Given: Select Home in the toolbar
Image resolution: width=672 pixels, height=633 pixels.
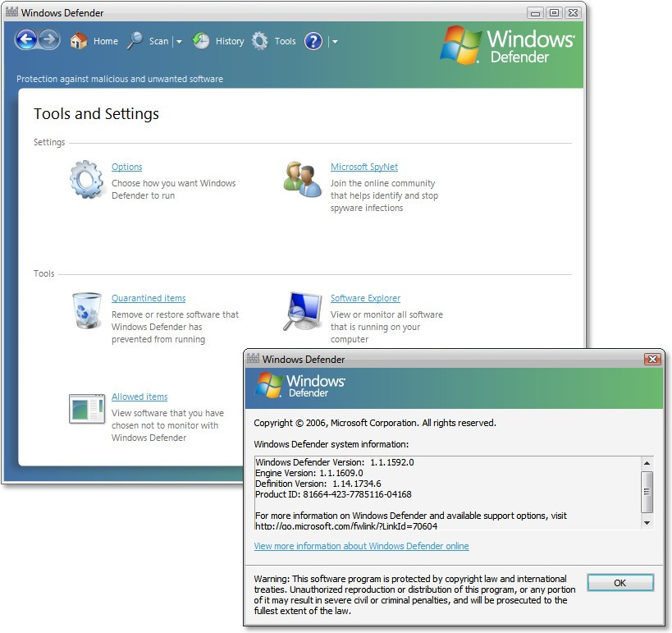Looking at the screenshot, I should click(x=105, y=41).
